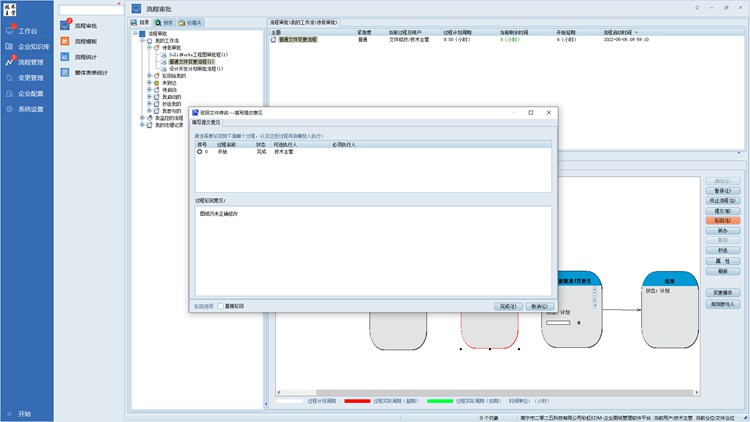
Task: Open 工作台 in the left sidebar
Action: (x=27, y=31)
